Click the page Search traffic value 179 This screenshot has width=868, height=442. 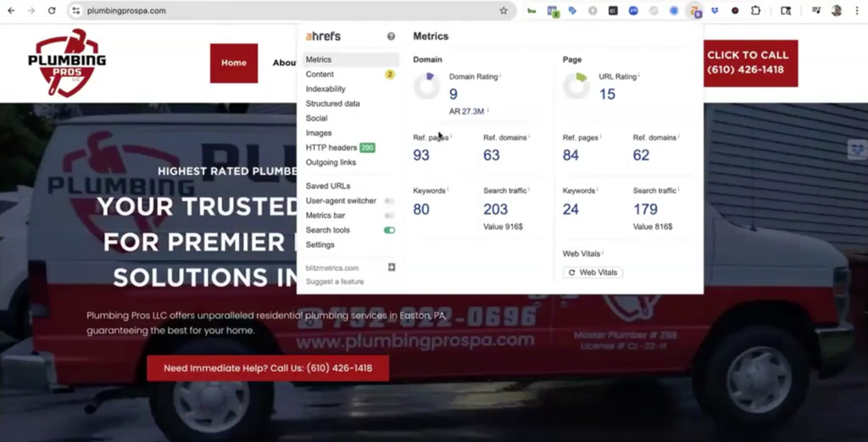coord(645,209)
